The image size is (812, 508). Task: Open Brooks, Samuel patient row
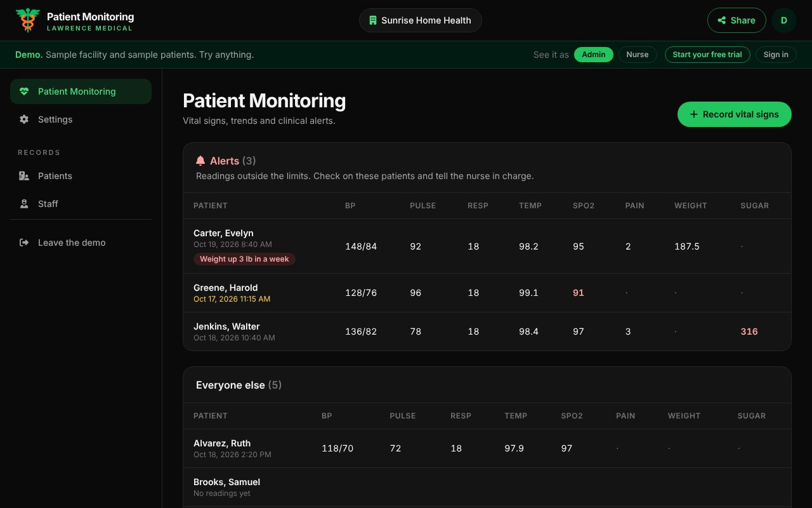(487, 487)
